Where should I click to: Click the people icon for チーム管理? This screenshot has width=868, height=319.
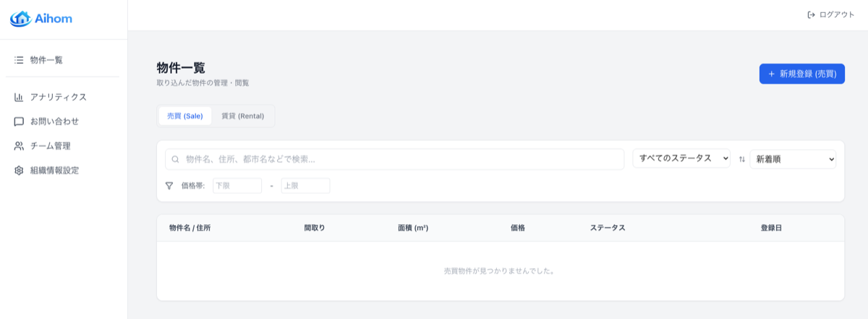point(19,146)
